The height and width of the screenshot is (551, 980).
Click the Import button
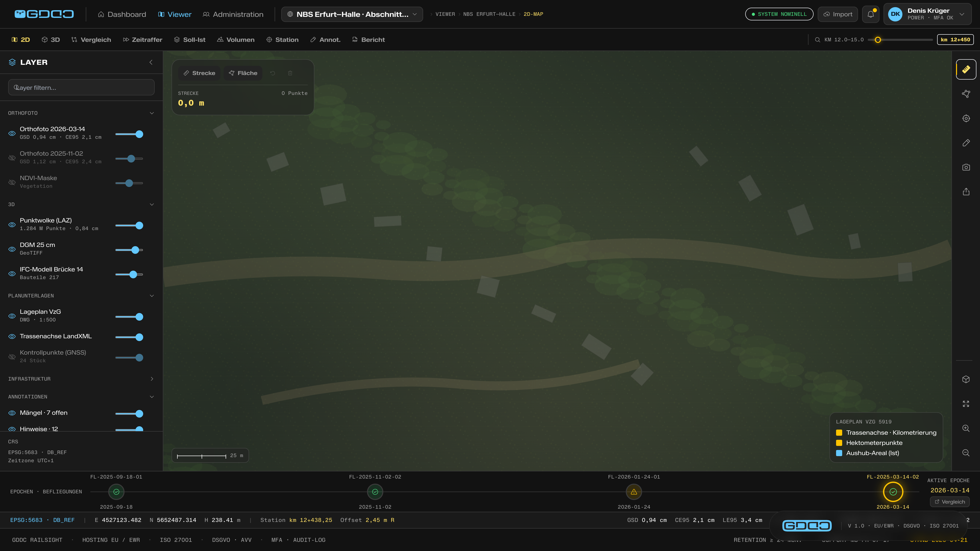(838, 14)
